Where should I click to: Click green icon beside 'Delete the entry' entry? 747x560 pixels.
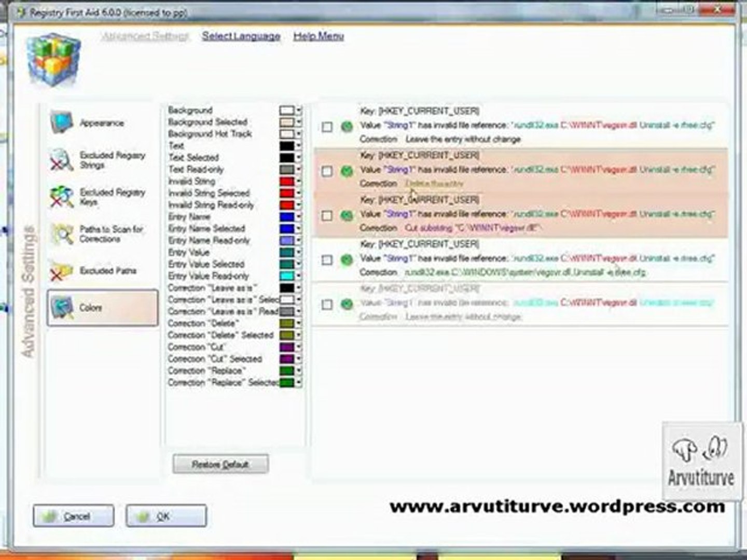click(x=347, y=171)
